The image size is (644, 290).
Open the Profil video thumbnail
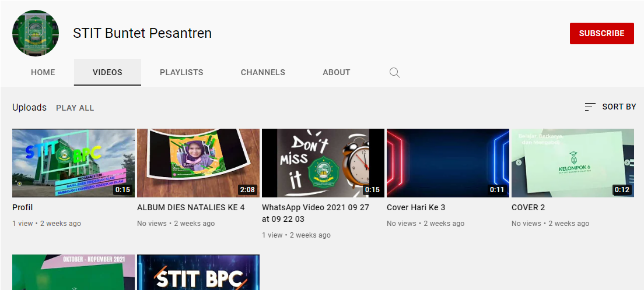point(73,163)
